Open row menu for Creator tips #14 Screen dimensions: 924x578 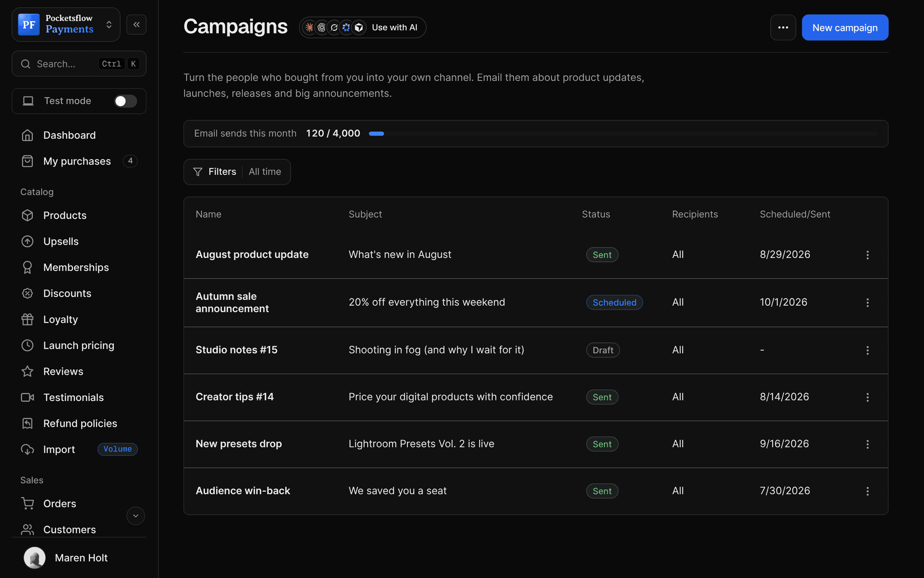coord(867,397)
